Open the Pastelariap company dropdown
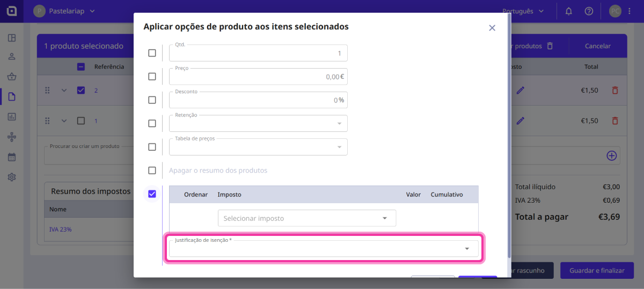 (x=64, y=11)
